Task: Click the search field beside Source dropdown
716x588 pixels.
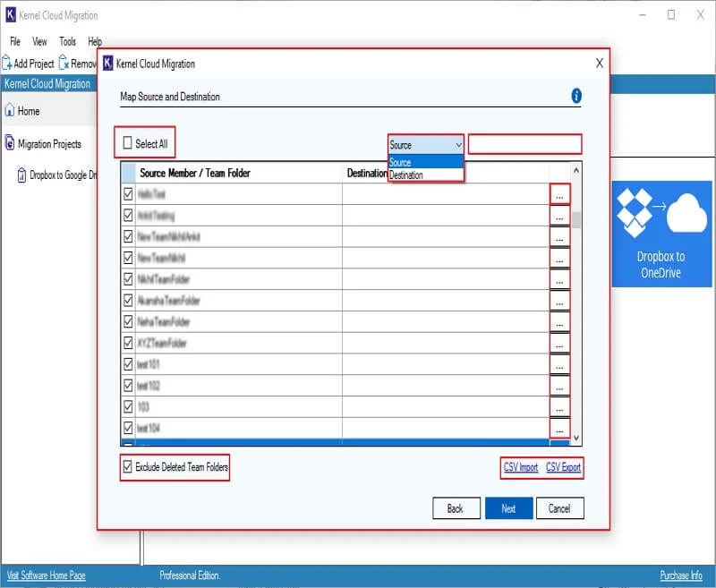Action: 525,144
